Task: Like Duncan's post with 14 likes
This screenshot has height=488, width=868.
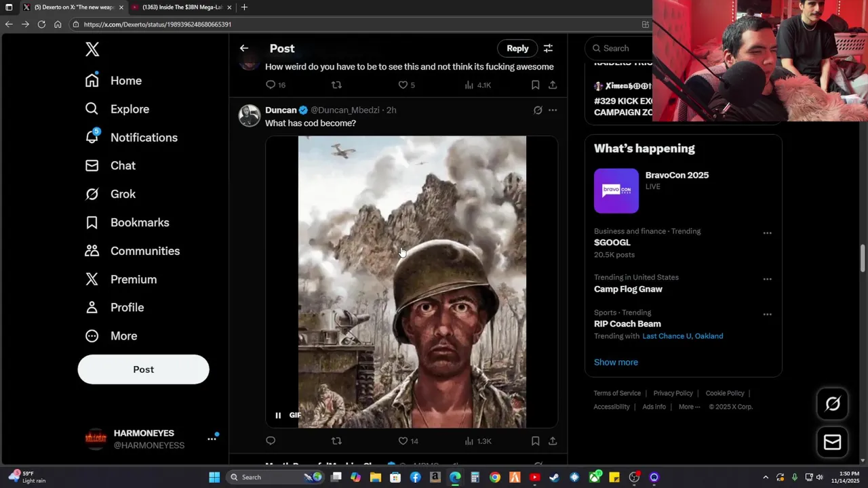Action: coord(408,441)
